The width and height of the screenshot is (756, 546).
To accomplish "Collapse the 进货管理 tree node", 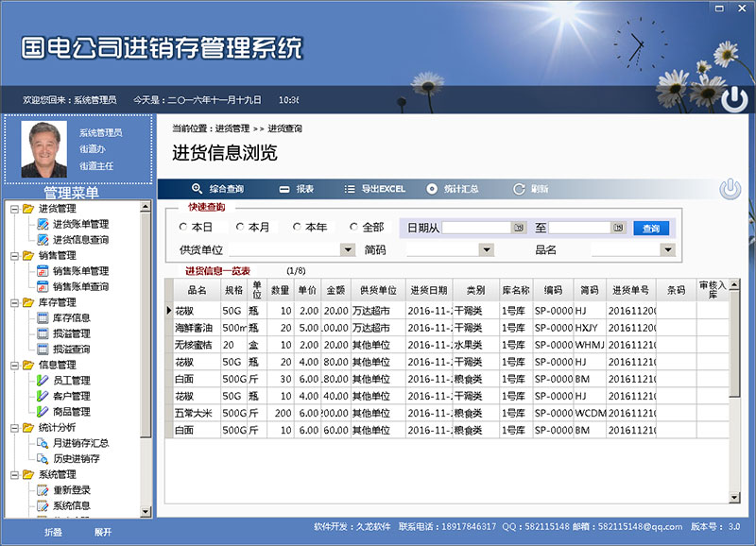I will click(x=14, y=209).
